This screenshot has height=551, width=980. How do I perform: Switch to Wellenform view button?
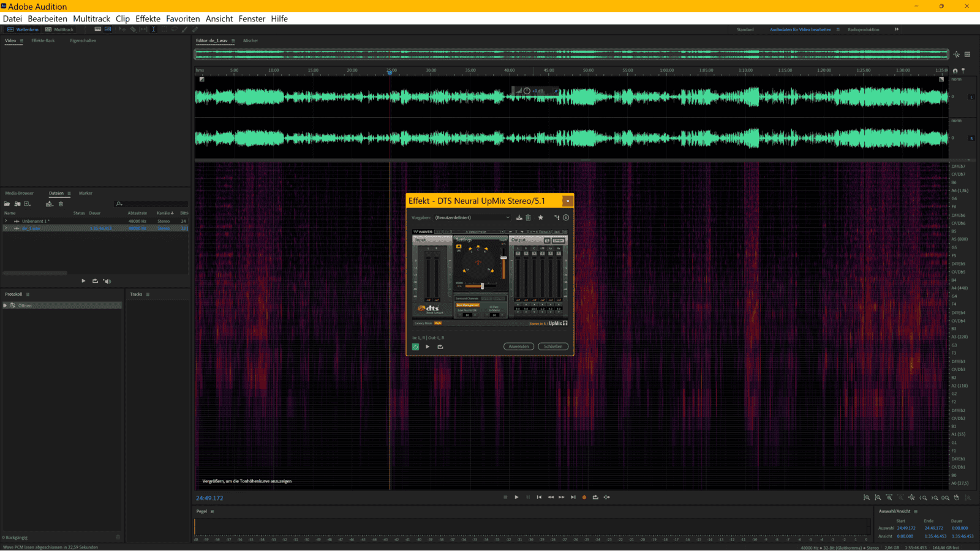[23, 29]
